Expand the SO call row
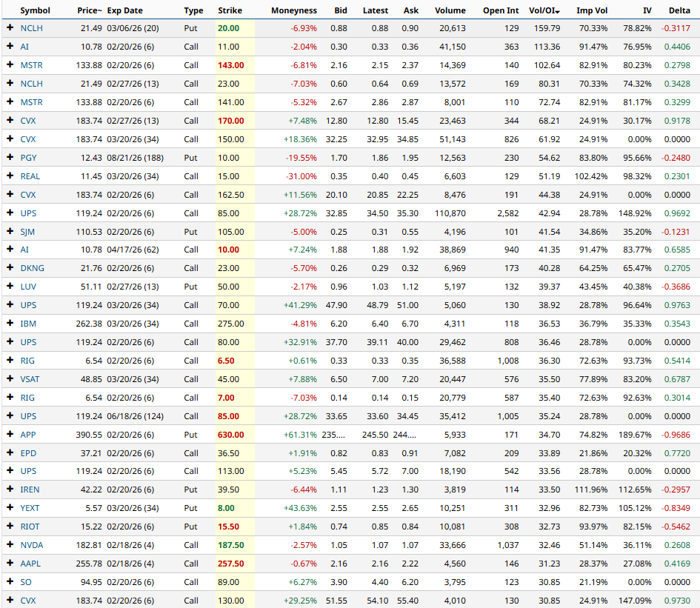Viewport: 700px width, 608px height. (10, 581)
